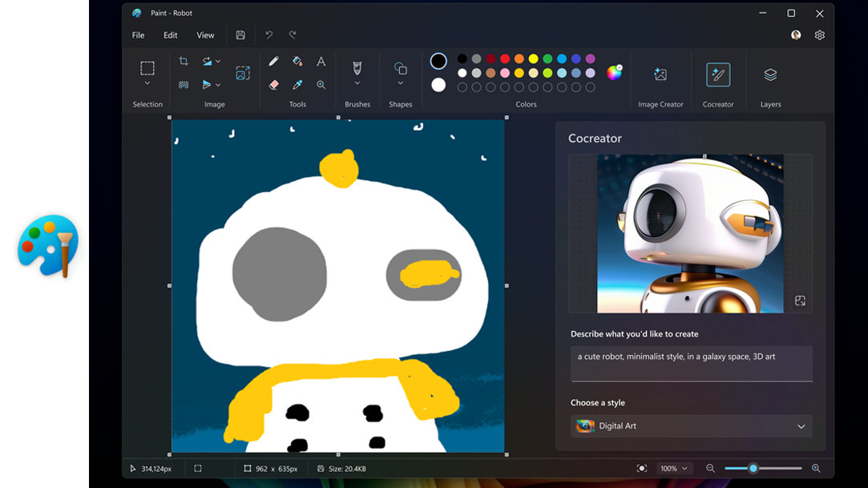Click the Size: 20.4KB status text
The height and width of the screenshot is (488, 868).
pyautogui.click(x=347, y=469)
